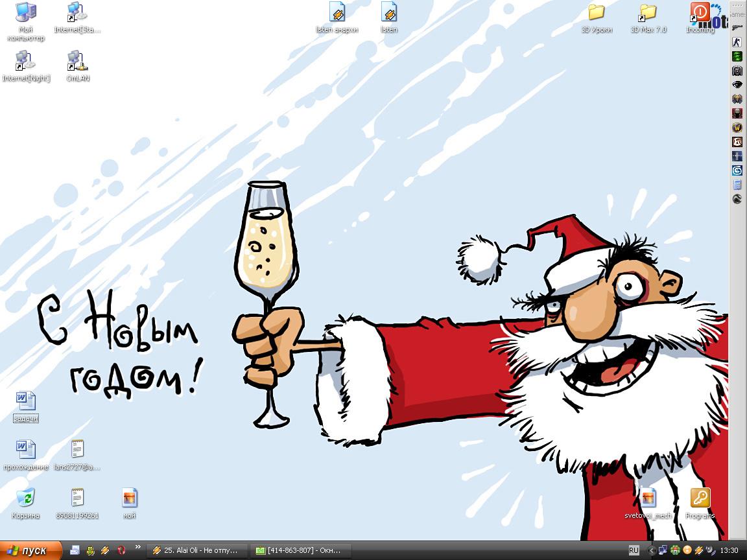Launch World of Warcraft from games toolbar
The image size is (747, 560).
tap(737, 128)
